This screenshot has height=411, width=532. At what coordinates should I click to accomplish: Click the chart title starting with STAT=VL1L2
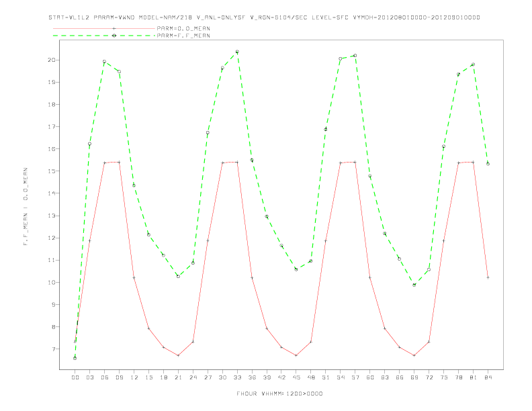point(264,17)
